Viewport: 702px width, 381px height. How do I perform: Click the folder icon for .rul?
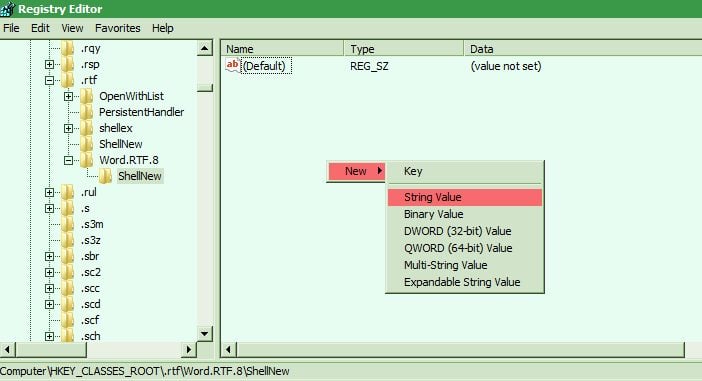point(68,192)
